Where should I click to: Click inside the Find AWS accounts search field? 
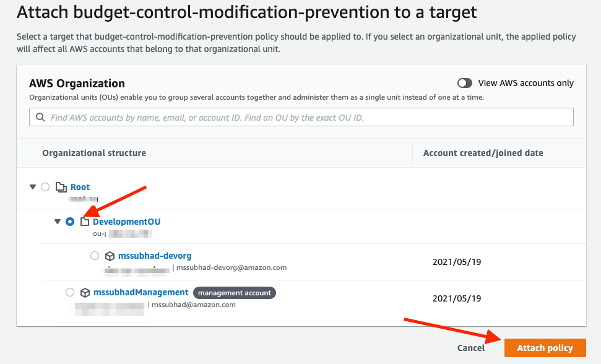(x=248, y=116)
